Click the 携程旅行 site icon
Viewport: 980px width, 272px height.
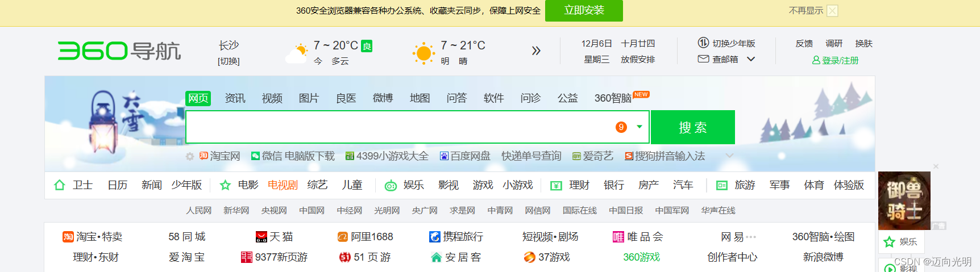[x=435, y=237]
